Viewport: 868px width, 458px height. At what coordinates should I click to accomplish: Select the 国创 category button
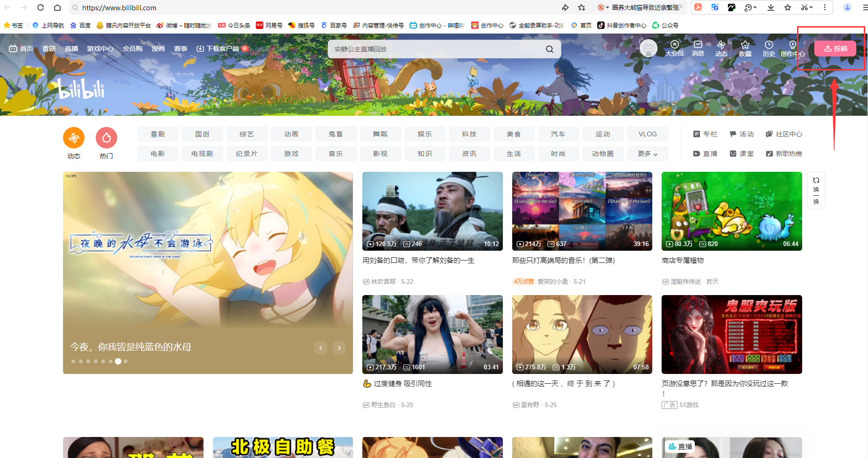tap(202, 134)
